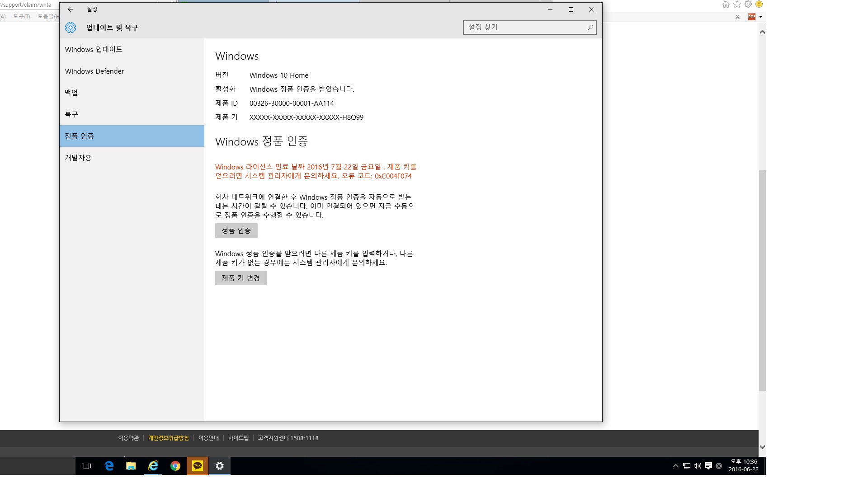Select 복구 in the sidebar
This screenshot has width=868, height=488.
click(132, 114)
